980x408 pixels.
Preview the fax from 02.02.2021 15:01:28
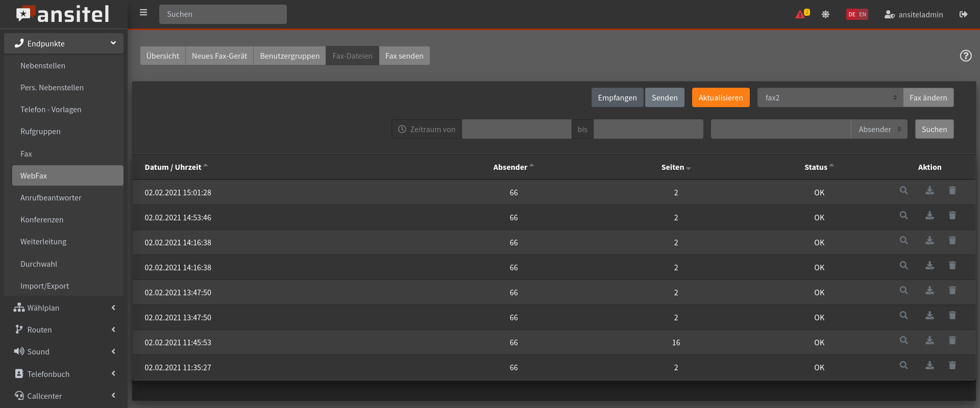click(x=903, y=191)
